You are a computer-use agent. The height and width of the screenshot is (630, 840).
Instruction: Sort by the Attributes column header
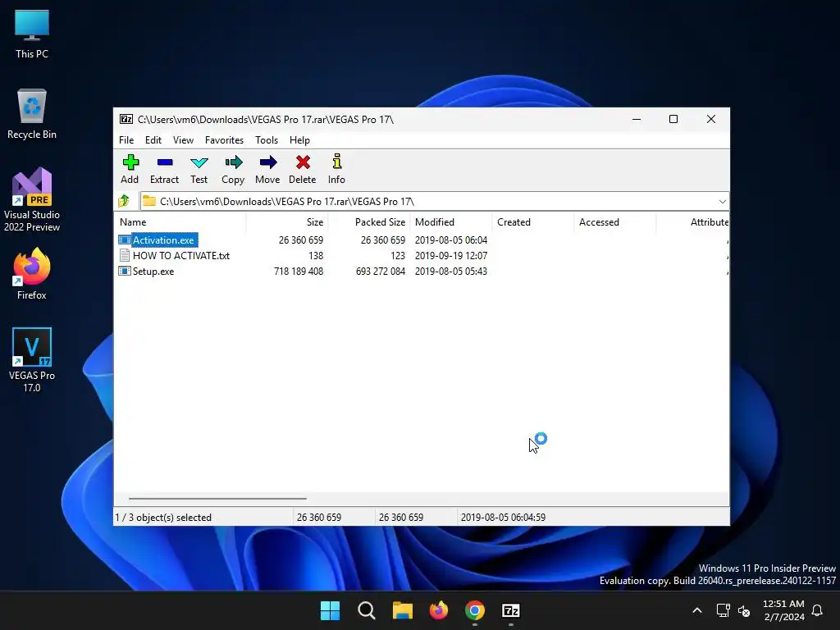pos(692,221)
